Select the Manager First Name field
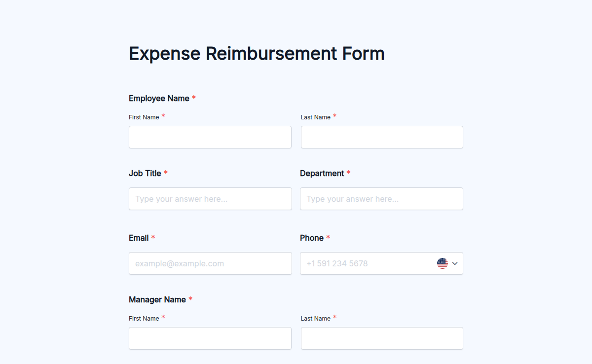 (x=210, y=338)
